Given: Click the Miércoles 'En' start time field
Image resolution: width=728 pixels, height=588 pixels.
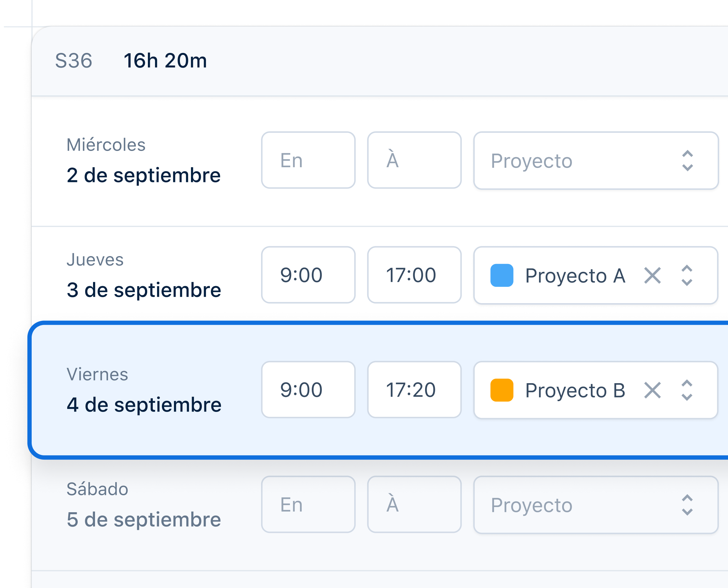Looking at the screenshot, I should (308, 160).
